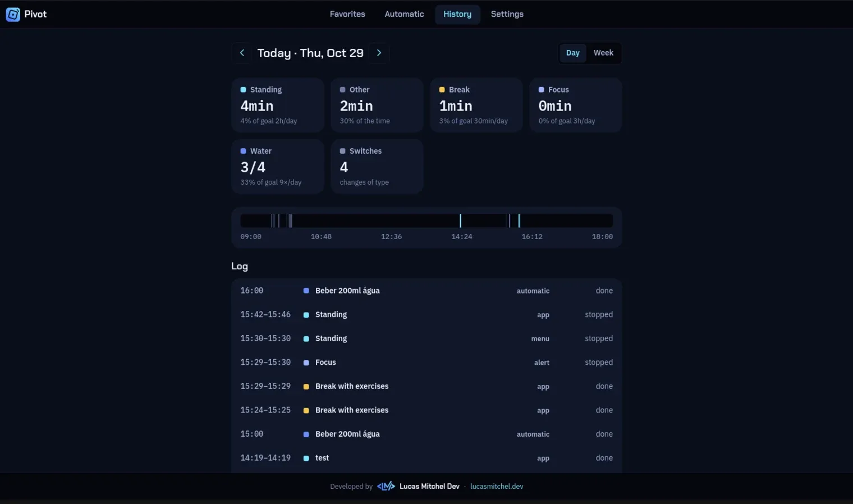
Task: Click the Break 1min stat card
Action: coord(476,105)
